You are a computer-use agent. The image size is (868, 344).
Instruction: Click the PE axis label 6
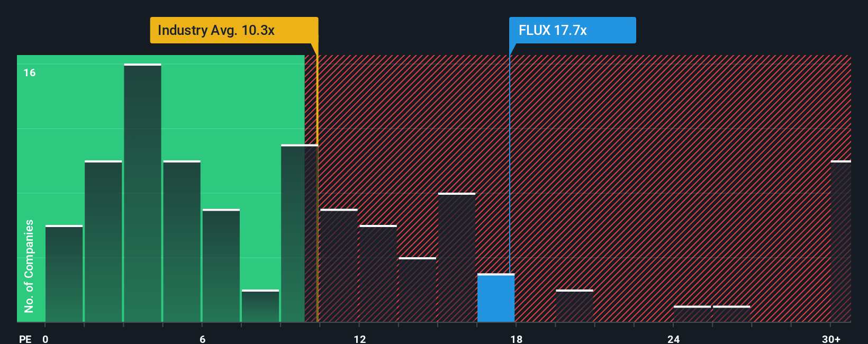click(x=203, y=339)
